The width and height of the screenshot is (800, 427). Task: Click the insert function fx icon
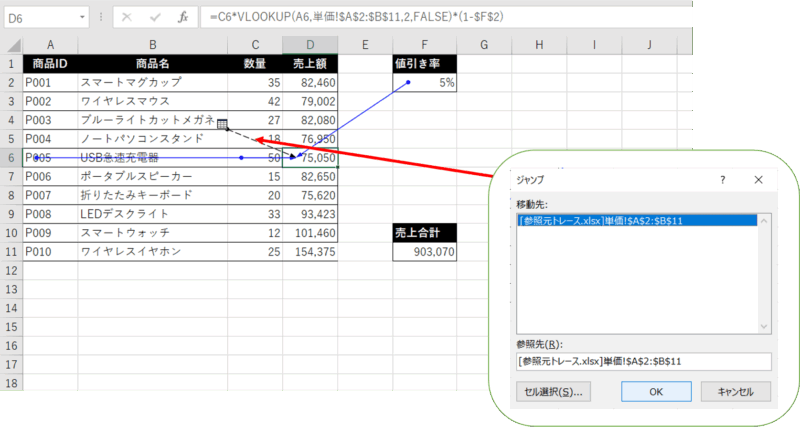click(182, 17)
